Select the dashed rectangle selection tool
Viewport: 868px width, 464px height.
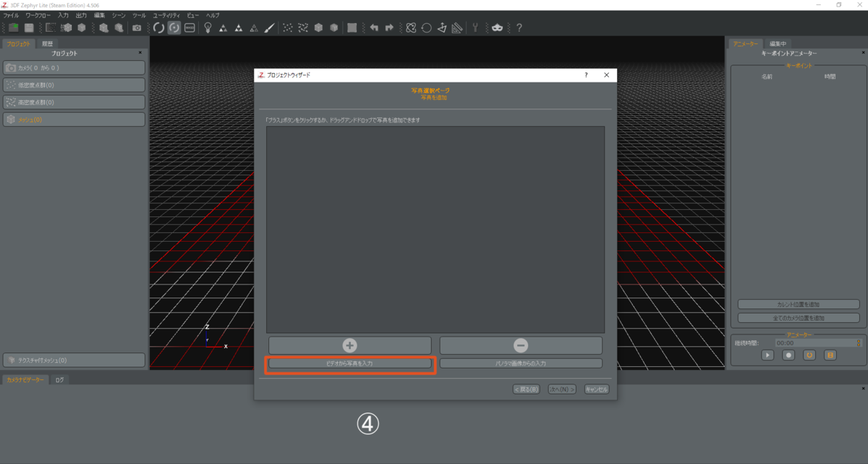coord(51,28)
